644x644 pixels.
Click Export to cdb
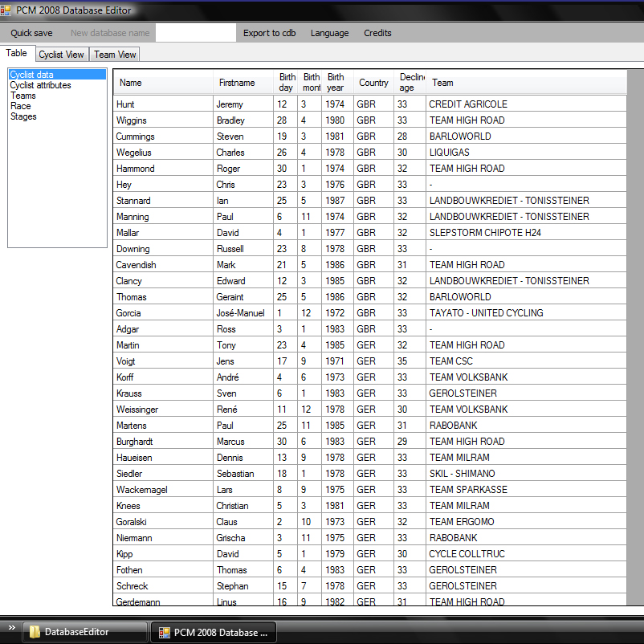click(x=269, y=33)
